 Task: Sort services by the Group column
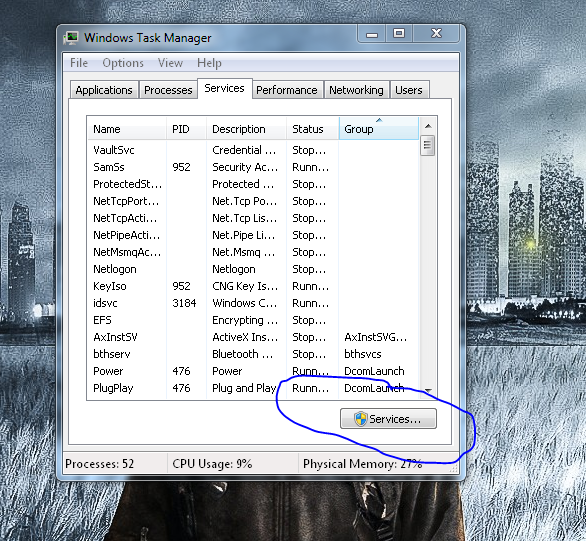click(x=379, y=129)
